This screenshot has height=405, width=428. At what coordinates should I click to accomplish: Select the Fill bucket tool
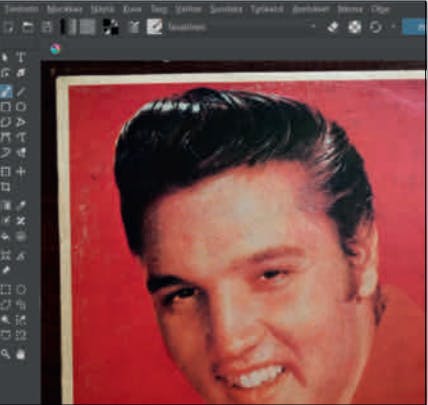[5, 237]
